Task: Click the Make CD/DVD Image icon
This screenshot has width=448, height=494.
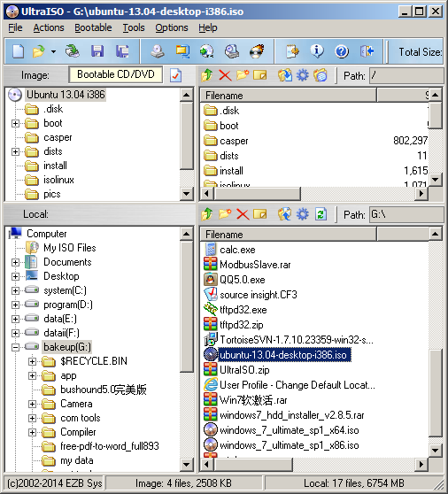Action: [158, 51]
